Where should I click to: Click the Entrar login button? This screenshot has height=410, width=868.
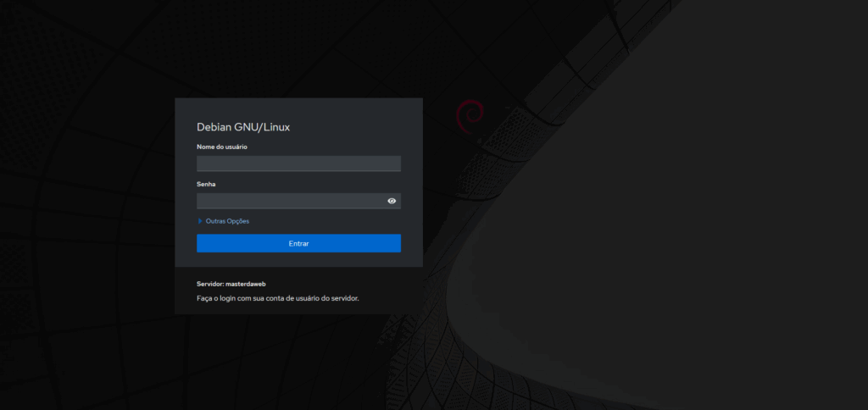298,243
